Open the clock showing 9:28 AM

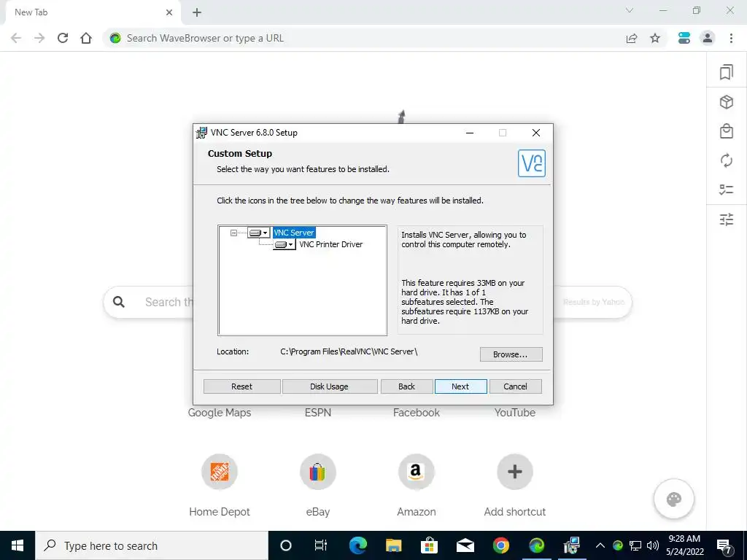[684, 545]
